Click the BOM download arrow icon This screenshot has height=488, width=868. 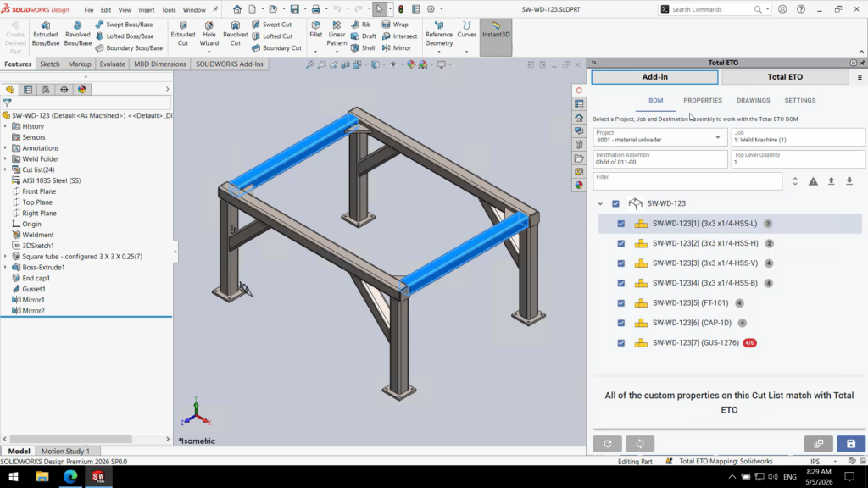(849, 181)
